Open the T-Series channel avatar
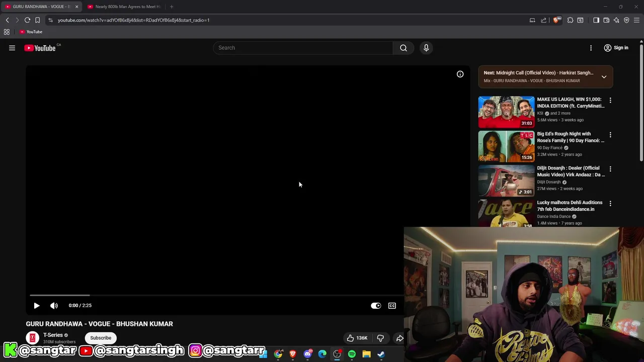Viewport: 644px width, 362px height. tap(32, 338)
